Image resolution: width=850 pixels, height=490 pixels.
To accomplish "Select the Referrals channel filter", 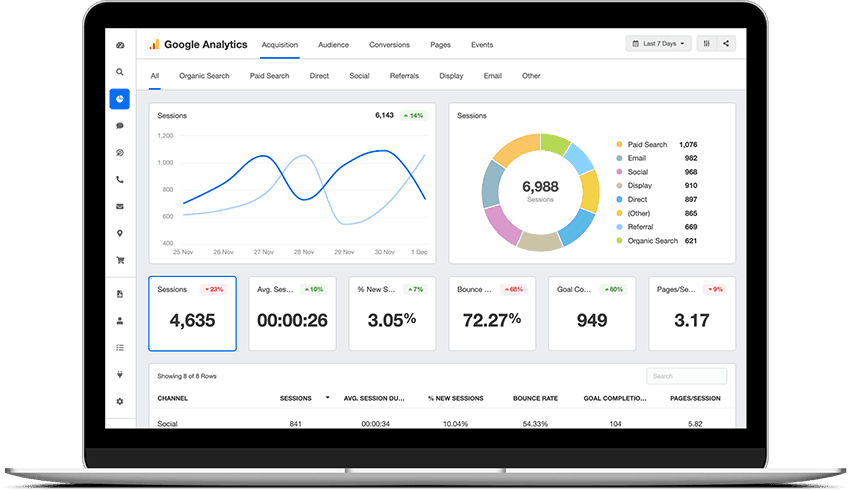I will (404, 76).
